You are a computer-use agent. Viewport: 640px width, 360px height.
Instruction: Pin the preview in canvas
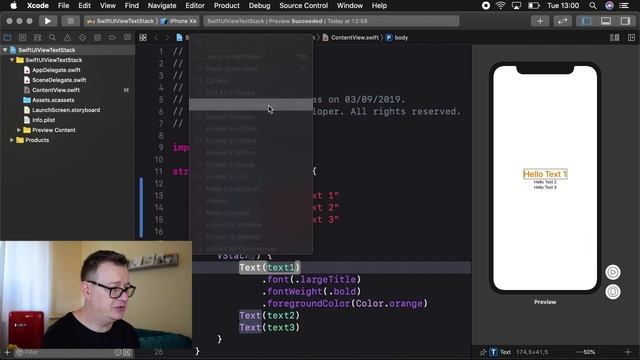pyautogui.click(x=483, y=352)
